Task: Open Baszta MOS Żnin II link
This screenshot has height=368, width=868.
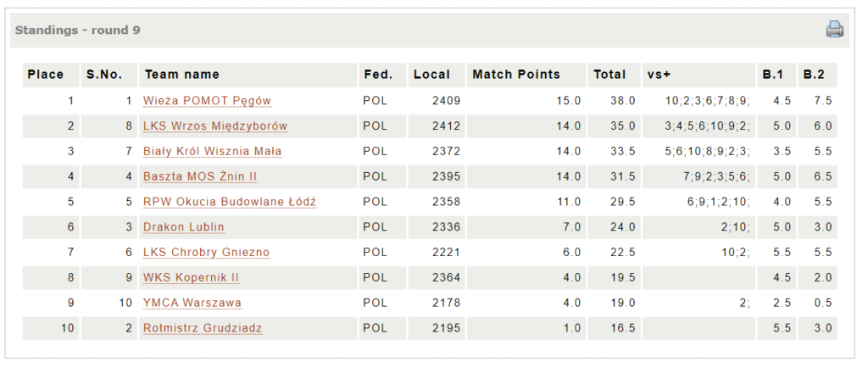Action: pyautogui.click(x=200, y=176)
